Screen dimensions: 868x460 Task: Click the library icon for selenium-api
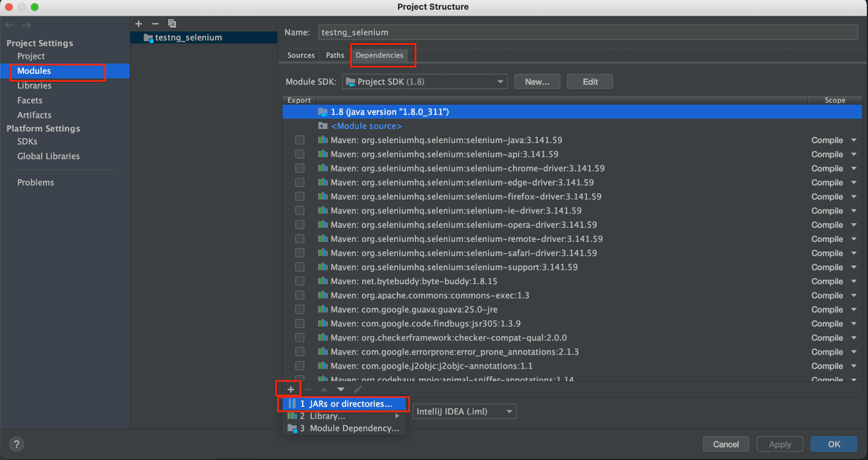point(323,154)
